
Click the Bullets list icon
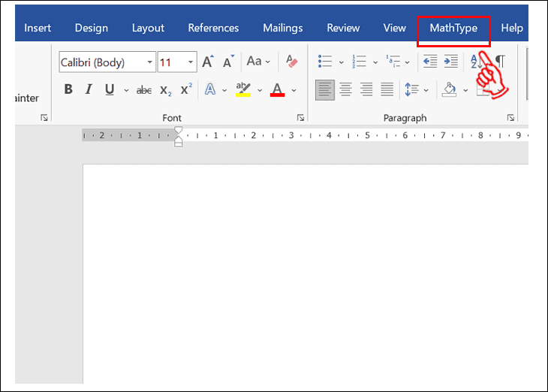coord(325,62)
